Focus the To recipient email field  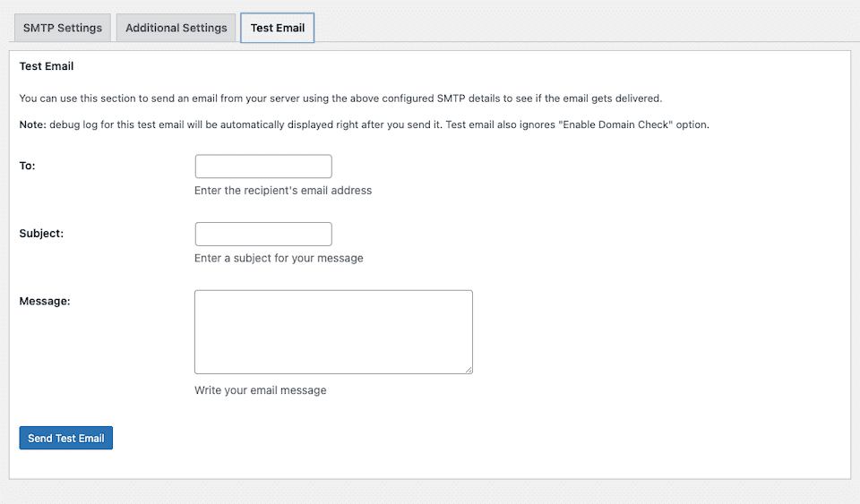point(263,167)
